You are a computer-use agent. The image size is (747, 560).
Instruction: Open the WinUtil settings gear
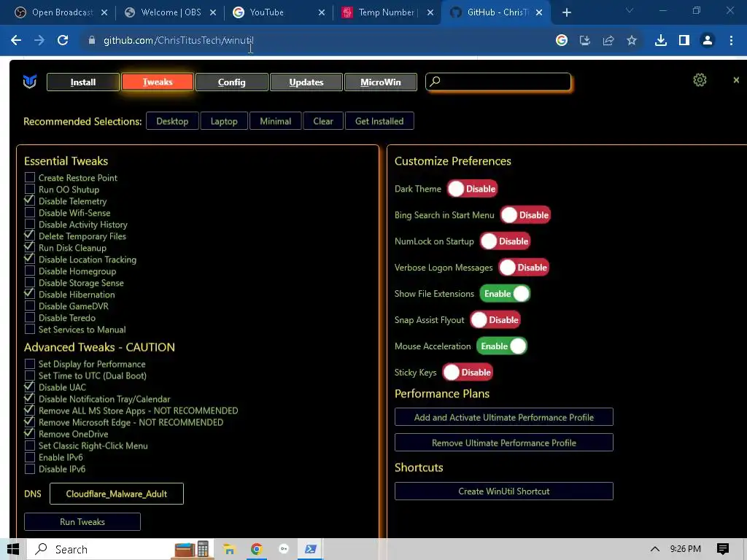(x=700, y=80)
